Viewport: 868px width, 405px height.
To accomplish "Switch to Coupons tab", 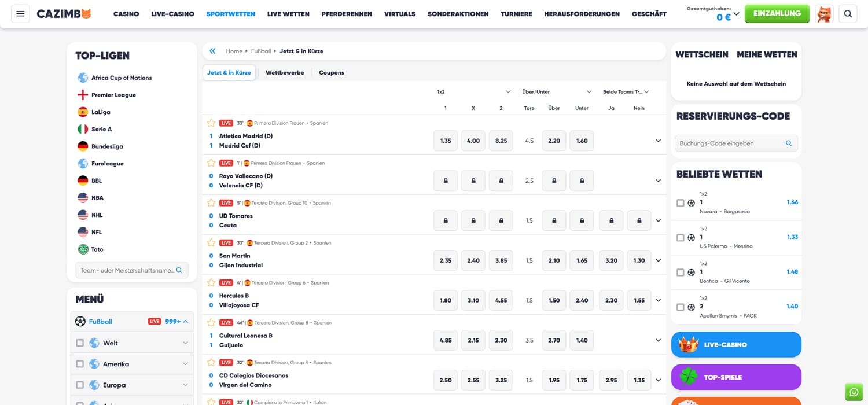I will (x=332, y=73).
